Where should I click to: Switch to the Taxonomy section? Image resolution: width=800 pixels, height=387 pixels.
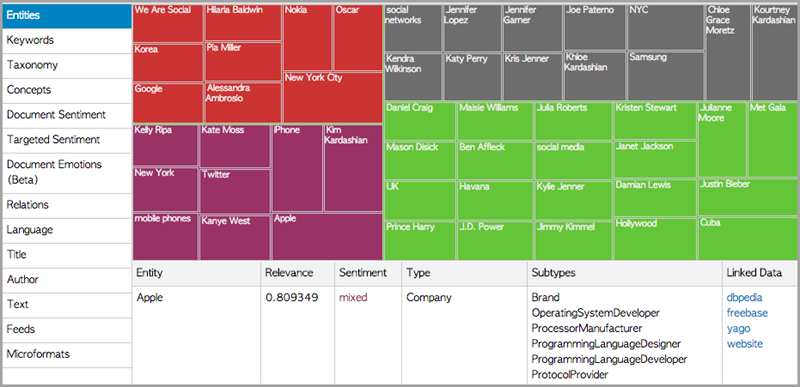(66, 66)
